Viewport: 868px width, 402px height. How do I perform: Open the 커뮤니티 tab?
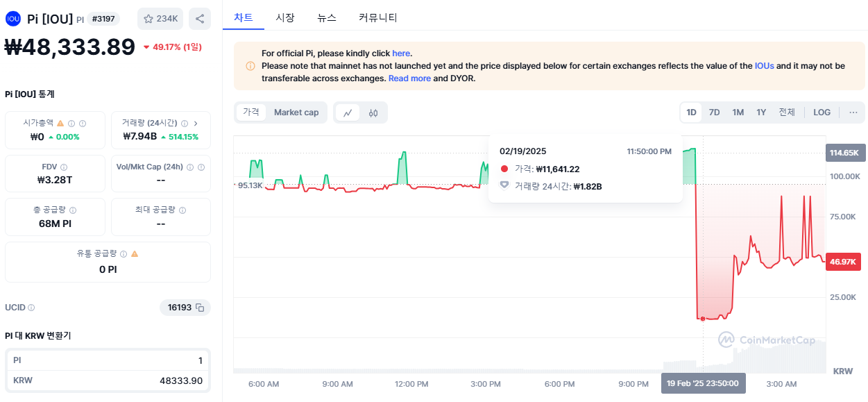(x=378, y=17)
